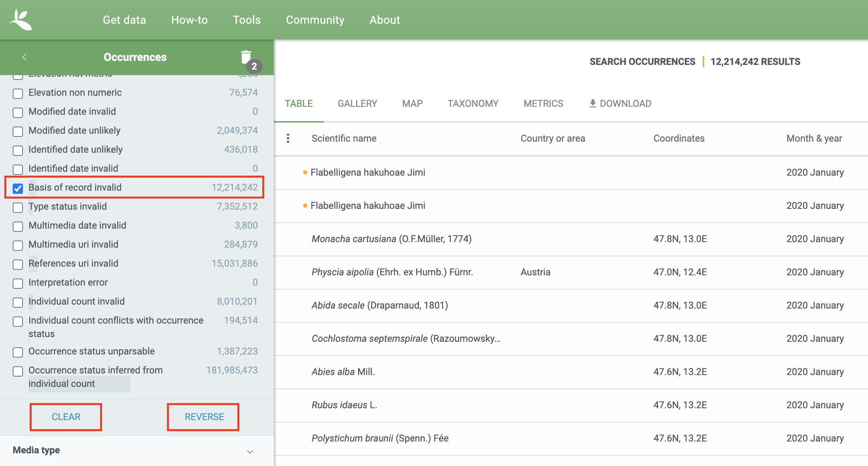Tick Occurrence status unparsable checkbox
This screenshot has width=868, height=466.
coord(18,352)
